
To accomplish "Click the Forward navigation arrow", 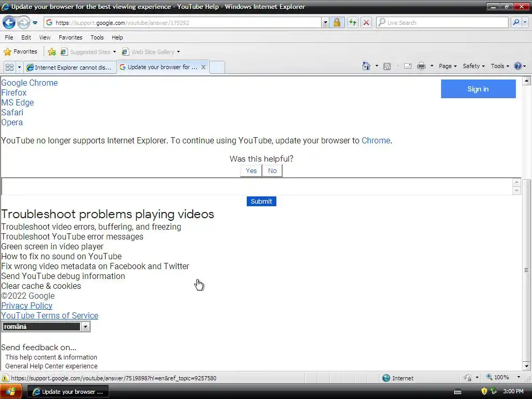I will pos(23,23).
